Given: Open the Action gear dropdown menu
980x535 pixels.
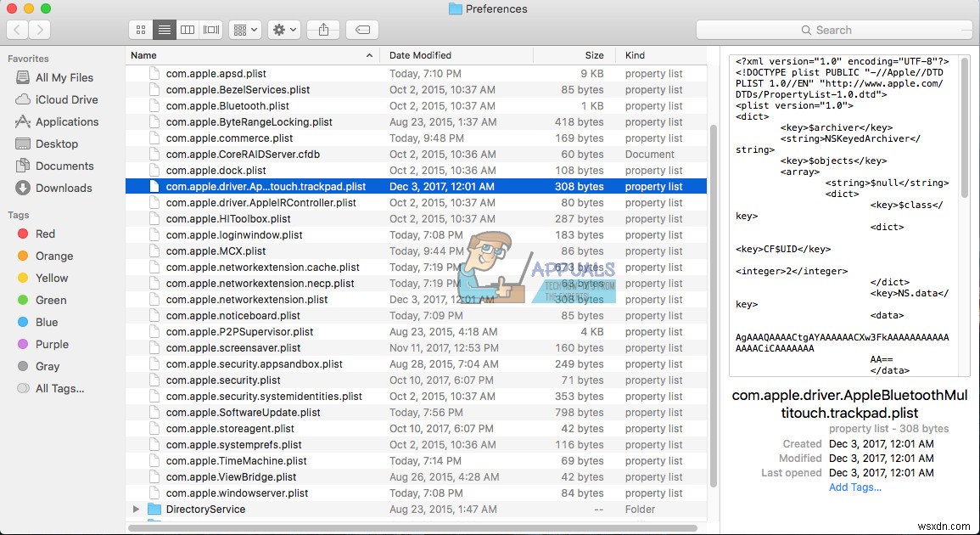Looking at the screenshot, I should (x=283, y=29).
